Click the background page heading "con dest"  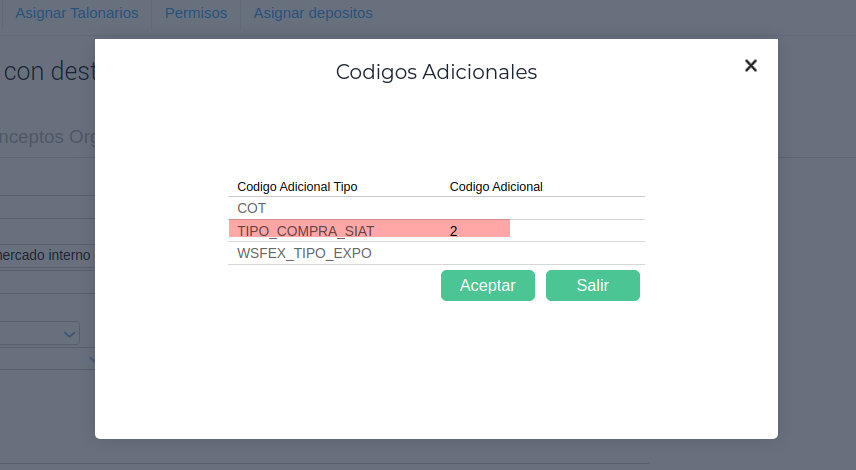pyautogui.click(x=47, y=72)
